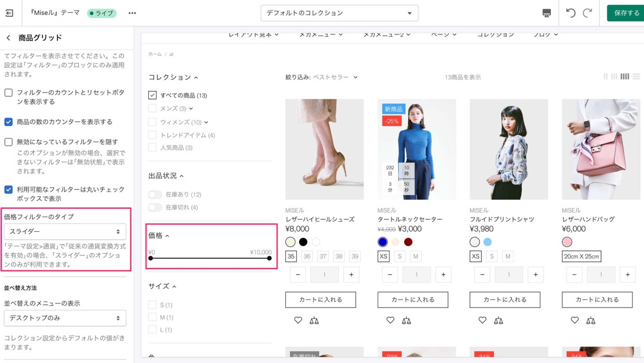Screen dimensions: 644x363
Task: Collapse the サイズ filter group
Action: [162, 286]
